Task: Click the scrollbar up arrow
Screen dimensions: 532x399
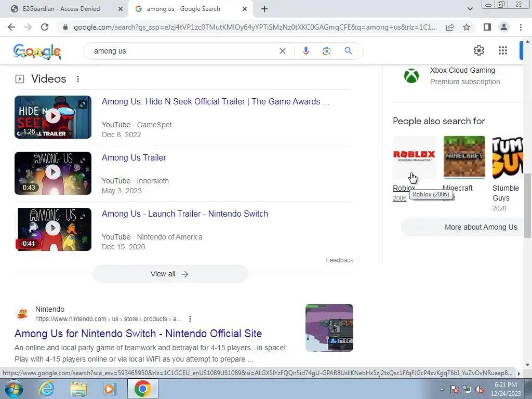Action: tap(528, 42)
